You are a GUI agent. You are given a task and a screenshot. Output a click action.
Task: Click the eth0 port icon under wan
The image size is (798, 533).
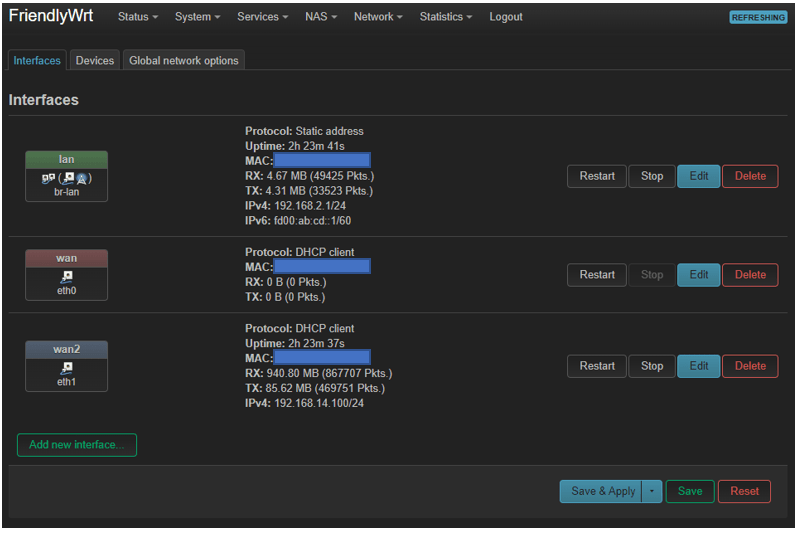66,277
